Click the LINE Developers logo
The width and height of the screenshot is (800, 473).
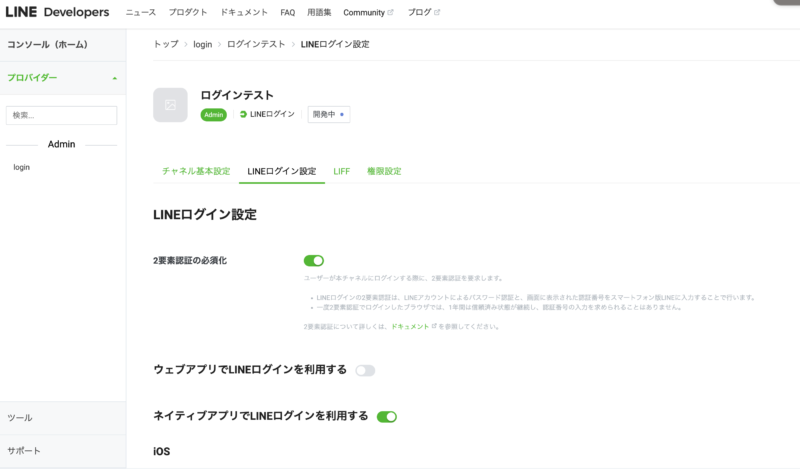[57, 12]
